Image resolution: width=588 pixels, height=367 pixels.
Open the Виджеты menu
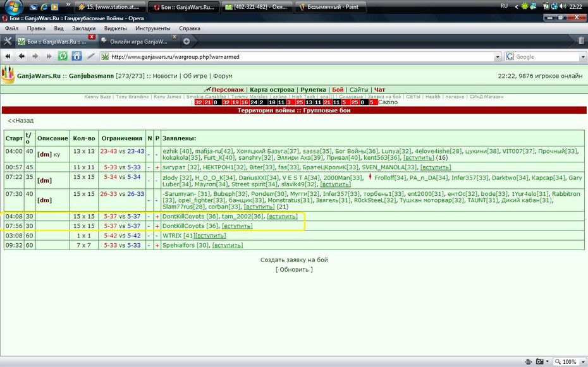115,28
